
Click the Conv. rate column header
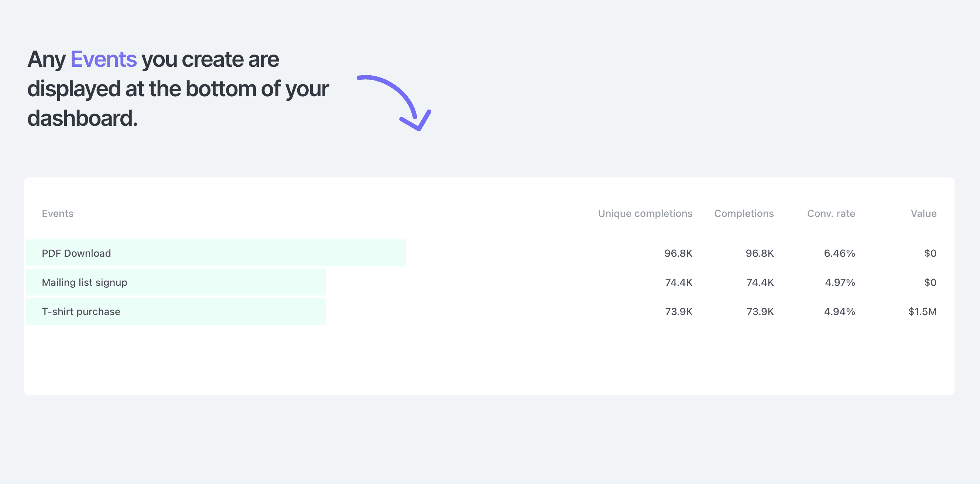831,213
